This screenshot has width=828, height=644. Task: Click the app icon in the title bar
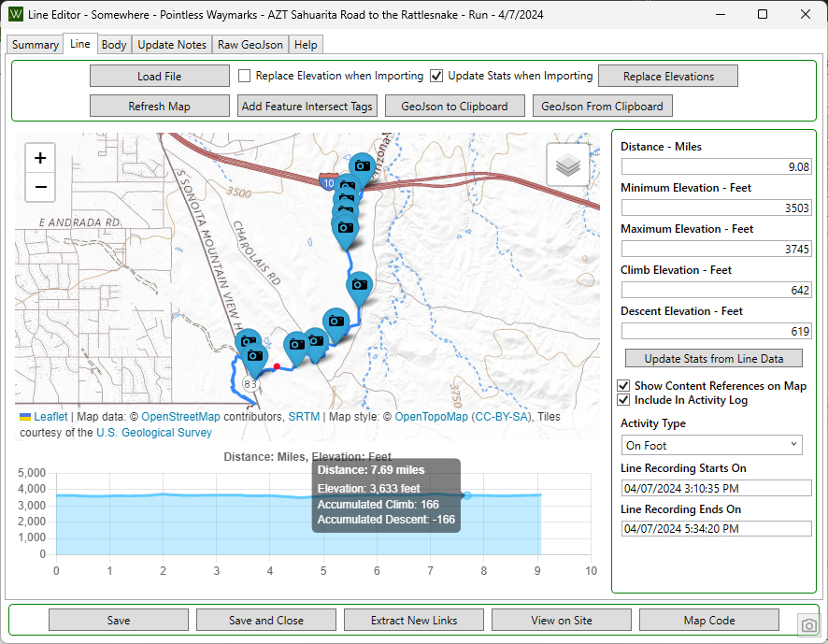pos(16,14)
